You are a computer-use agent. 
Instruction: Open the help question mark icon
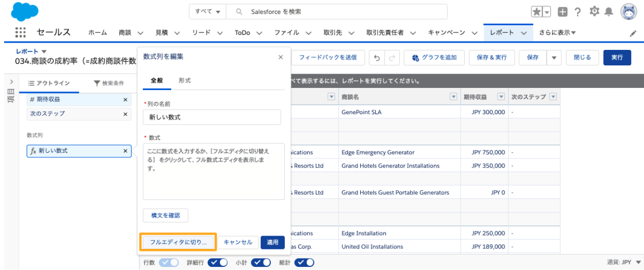click(578, 12)
